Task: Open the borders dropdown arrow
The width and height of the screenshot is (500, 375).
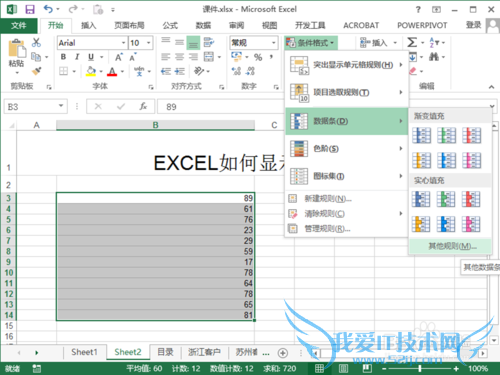Action: point(74,71)
